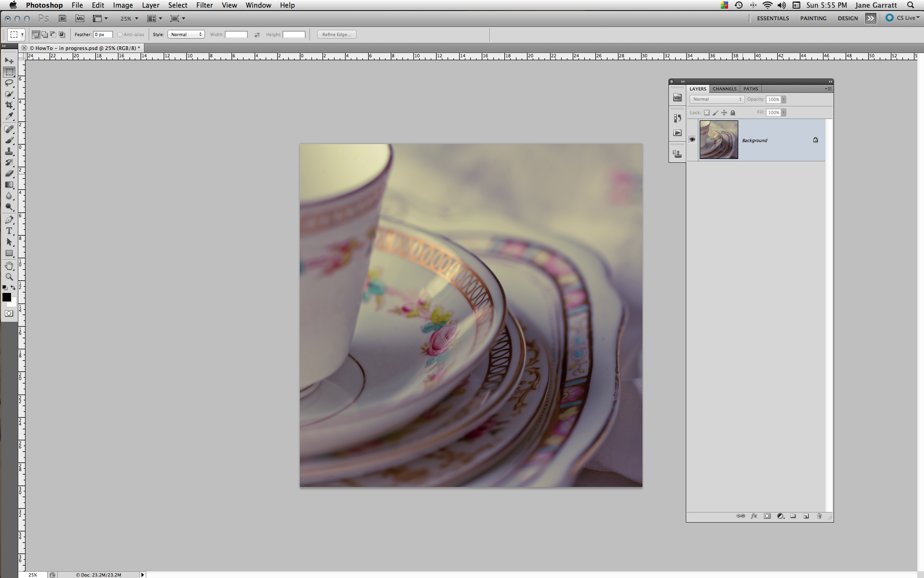The image size is (924, 578).
Task: Open a new layer mask
Action: [x=768, y=516]
